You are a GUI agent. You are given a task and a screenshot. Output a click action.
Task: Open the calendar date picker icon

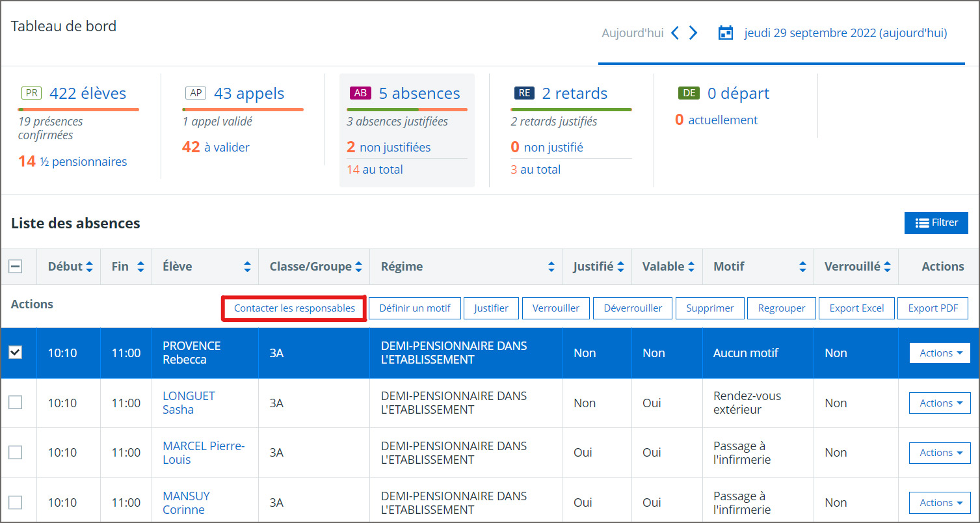pyautogui.click(x=725, y=33)
